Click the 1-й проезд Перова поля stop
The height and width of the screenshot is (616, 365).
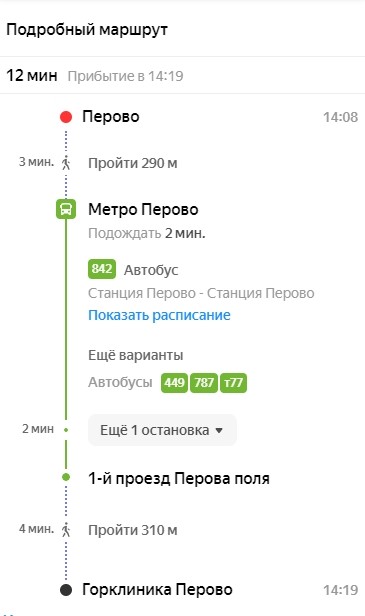pyautogui.click(x=179, y=478)
